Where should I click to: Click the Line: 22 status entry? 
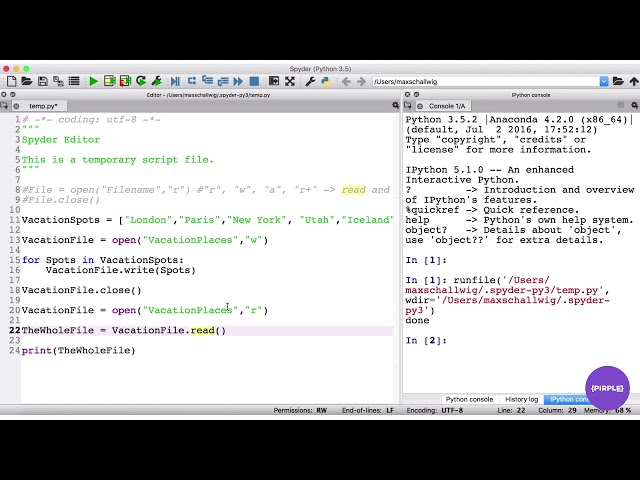pos(511,410)
